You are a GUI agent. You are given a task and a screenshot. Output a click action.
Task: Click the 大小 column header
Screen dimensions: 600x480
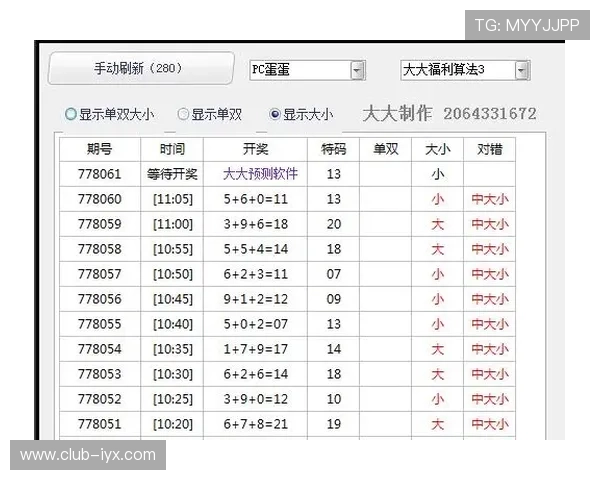coord(437,149)
